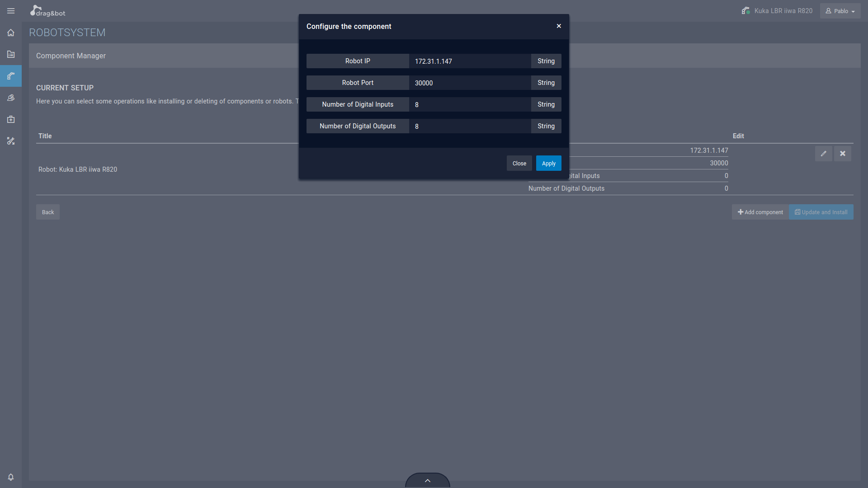The width and height of the screenshot is (868, 488).
Task: Open the hamburger menu
Action: click(11, 11)
